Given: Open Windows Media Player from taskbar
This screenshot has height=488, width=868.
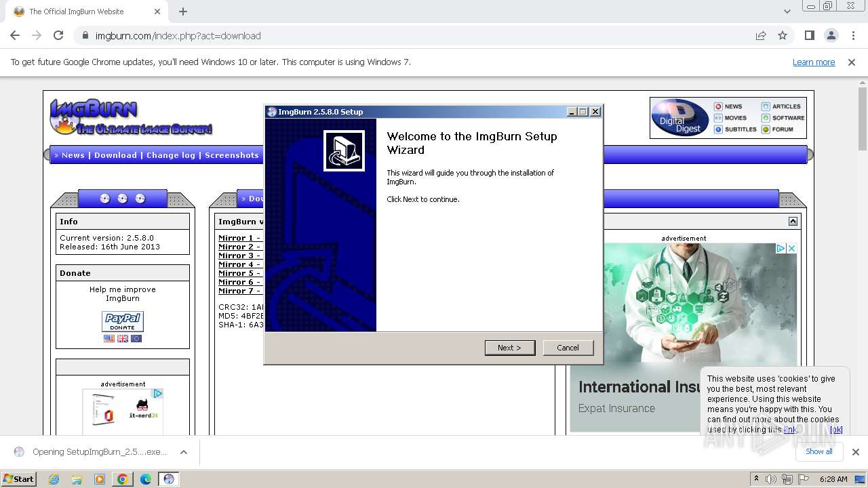Looking at the screenshot, I should [100, 479].
